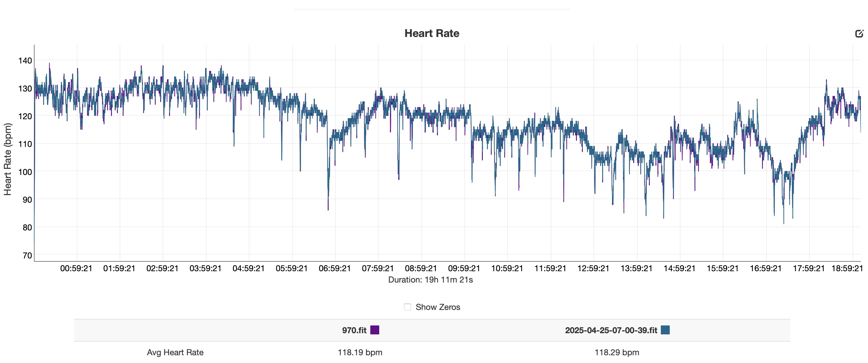Click the Heart Rate chart title

tap(432, 33)
